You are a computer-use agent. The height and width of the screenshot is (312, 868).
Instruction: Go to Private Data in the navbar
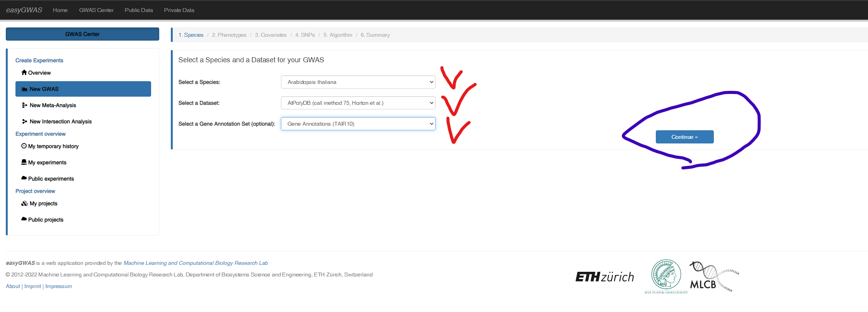[x=179, y=10]
